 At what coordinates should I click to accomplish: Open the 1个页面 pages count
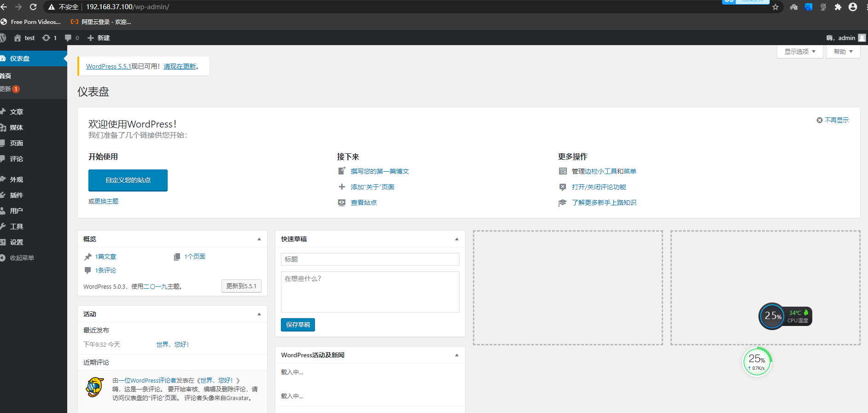[x=195, y=257]
